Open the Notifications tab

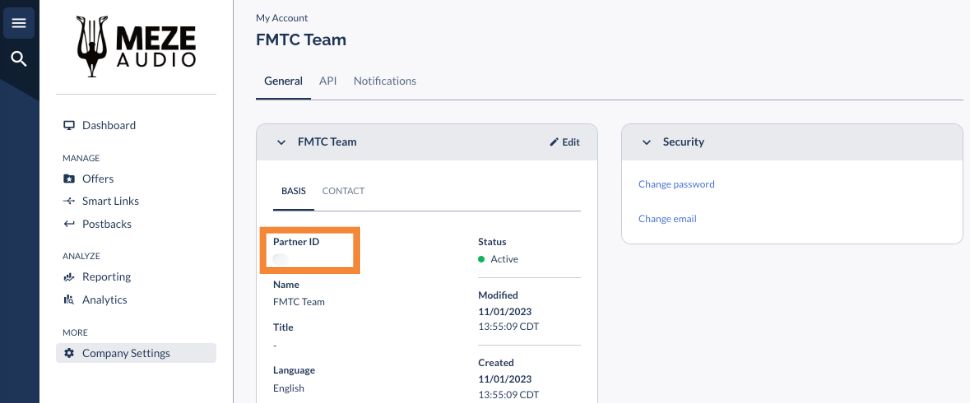[x=385, y=81]
